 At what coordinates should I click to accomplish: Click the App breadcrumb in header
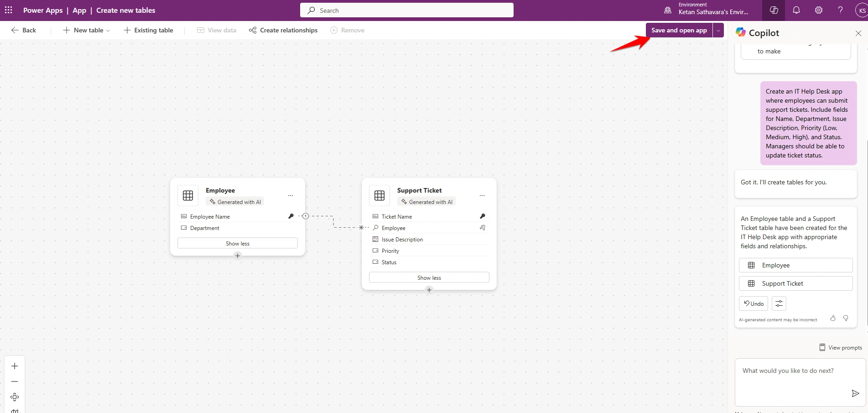tap(79, 10)
